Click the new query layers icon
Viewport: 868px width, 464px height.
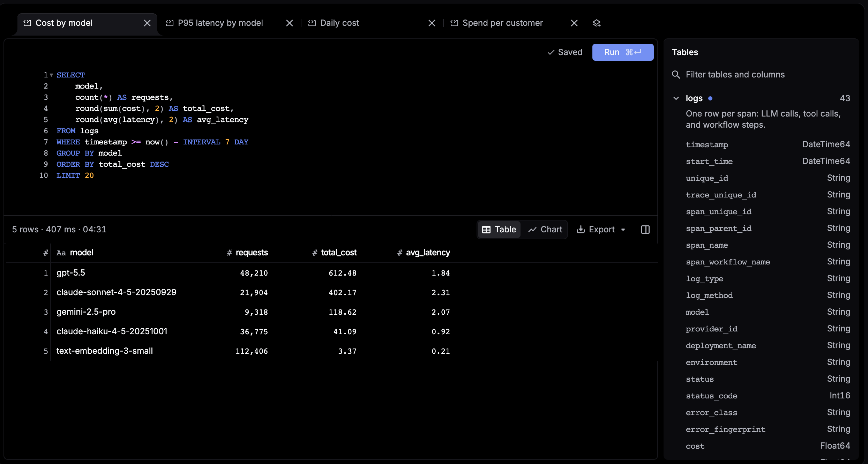coord(597,23)
